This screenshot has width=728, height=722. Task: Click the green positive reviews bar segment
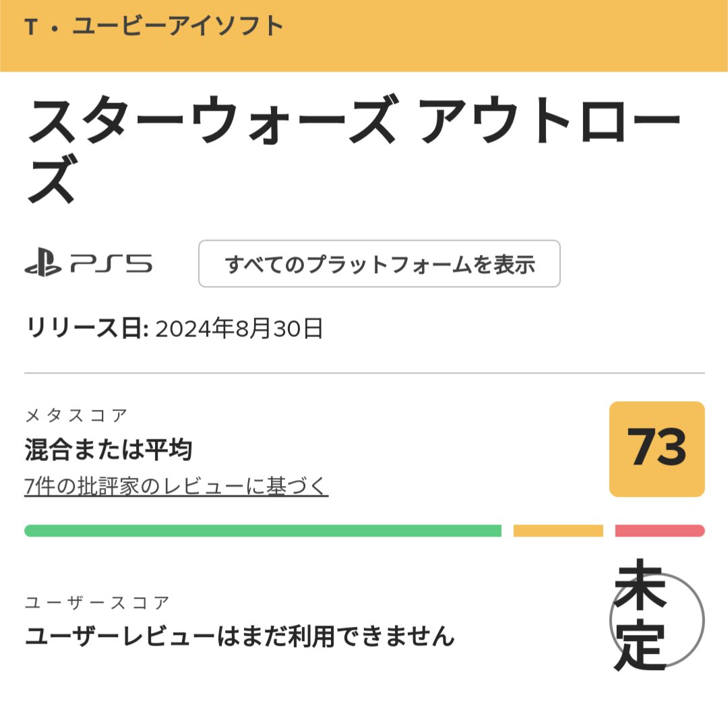pos(262,531)
